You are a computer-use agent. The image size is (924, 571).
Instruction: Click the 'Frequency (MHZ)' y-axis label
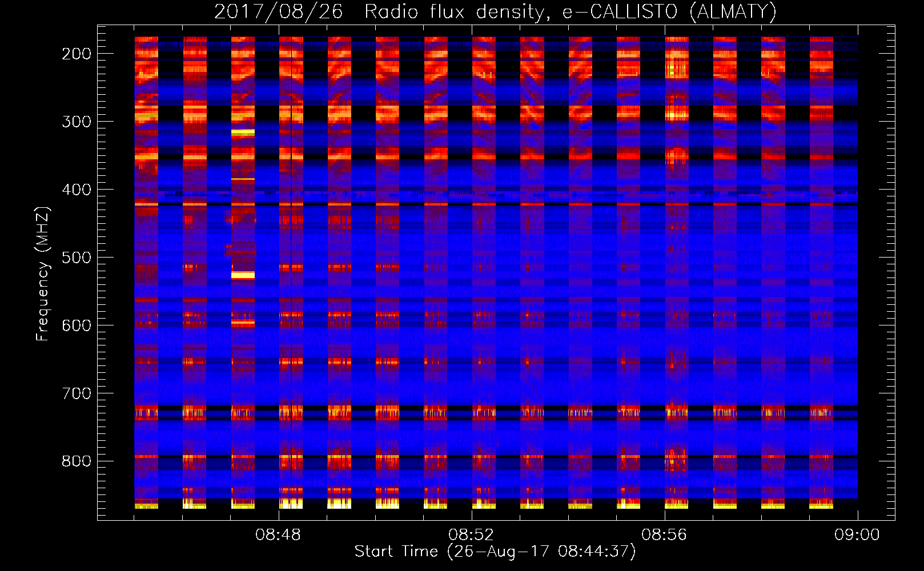tap(43, 274)
